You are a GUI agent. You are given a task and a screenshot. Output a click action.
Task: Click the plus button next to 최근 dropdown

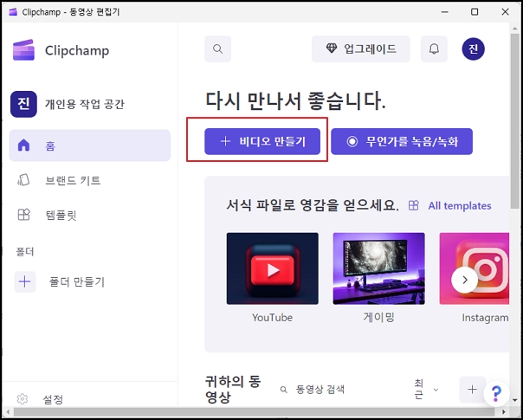[472, 390]
